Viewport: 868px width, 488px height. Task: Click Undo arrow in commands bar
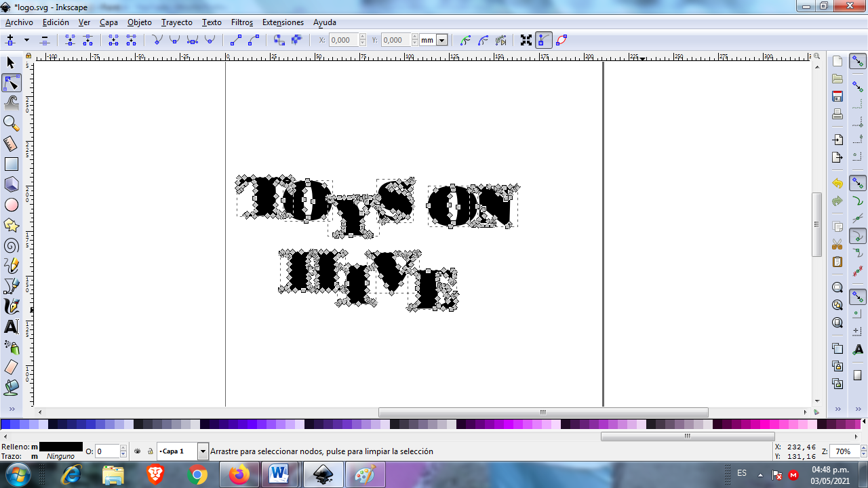click(837, 184)
